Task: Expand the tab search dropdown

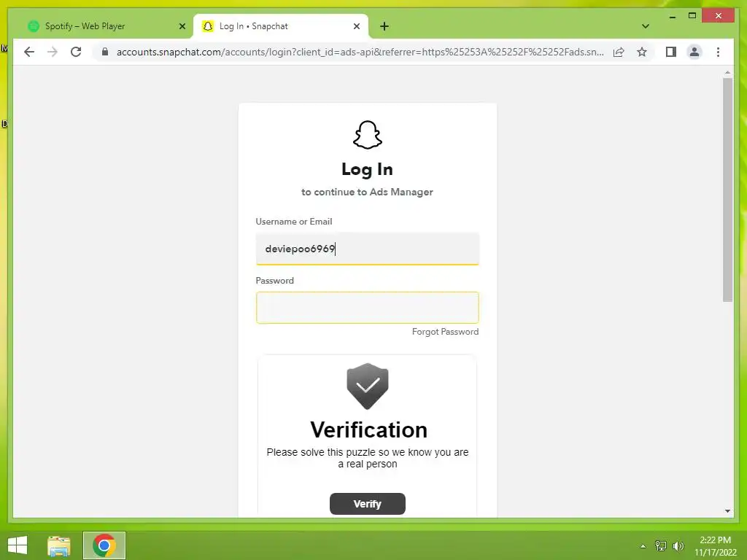Action: coord(646,26)
